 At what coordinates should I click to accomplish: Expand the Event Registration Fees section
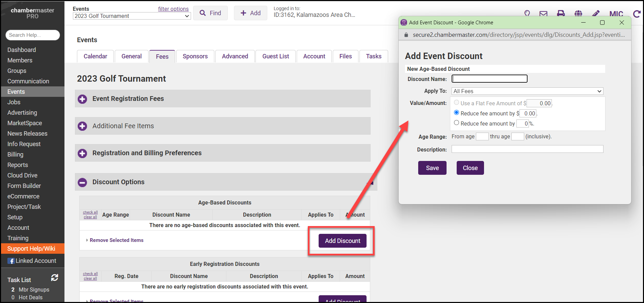[x=82, y=99]
